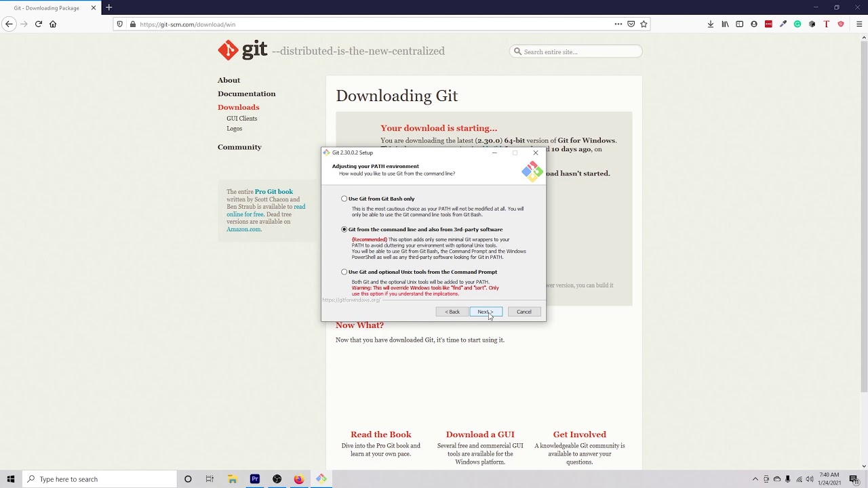This screenshot has width=868, height=488.
Task: Select 'Use Git and optional Unix tools' radio
Action: pos(344,272)
